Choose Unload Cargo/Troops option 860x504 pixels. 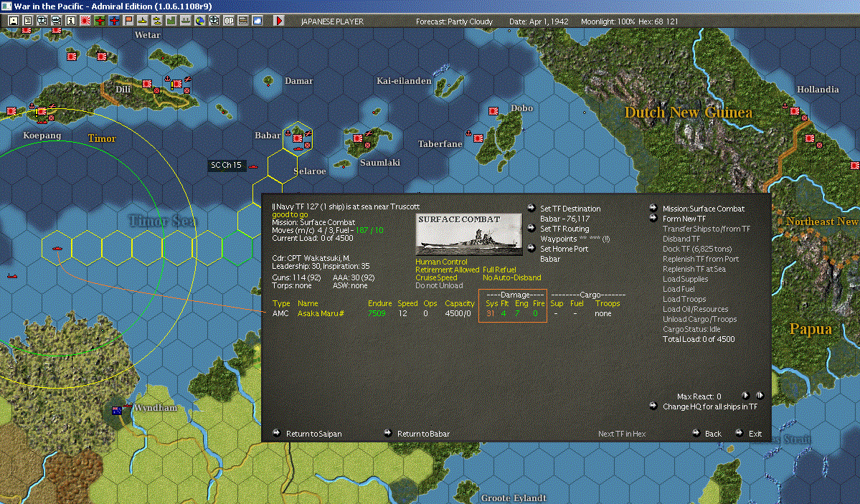700,319
